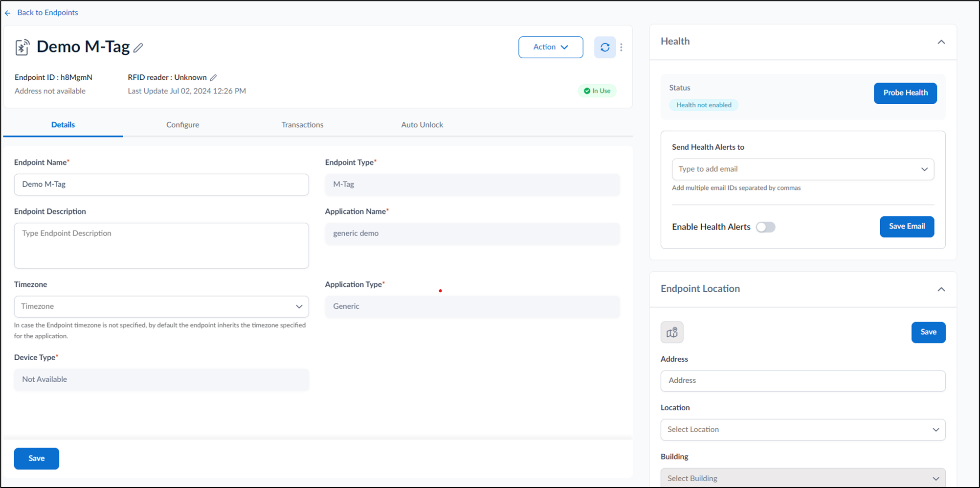Image resolution: width=980 pixels, height=488 pixels.
Task: Collapse the Endpoint Location panel chevron
Action: (x=941, y=289)
